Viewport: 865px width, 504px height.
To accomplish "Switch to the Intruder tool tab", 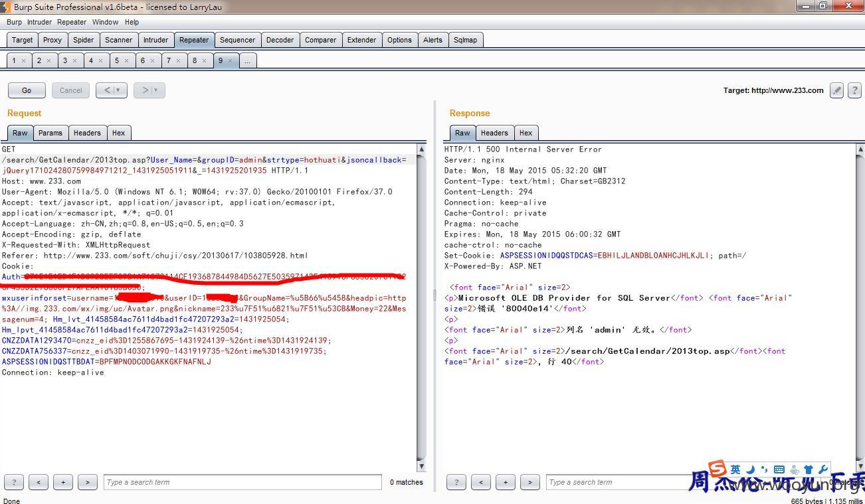I will [156, 40].
